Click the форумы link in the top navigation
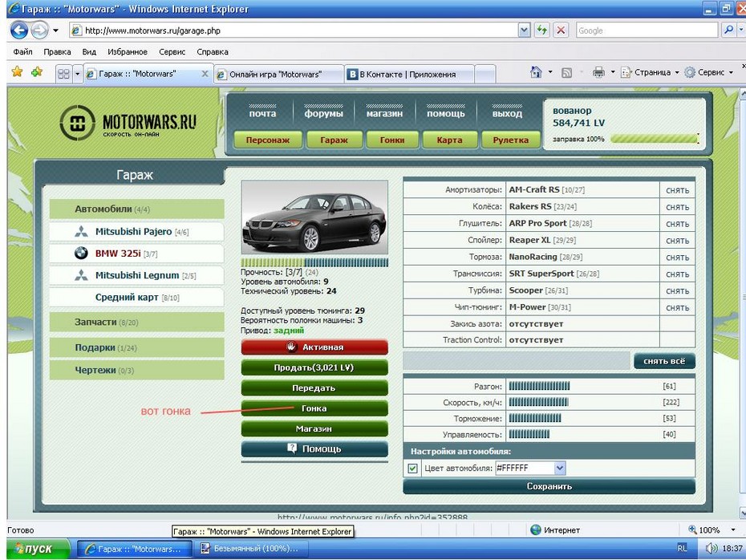Viewport: 746px width, 560px height. pos(323,113)
